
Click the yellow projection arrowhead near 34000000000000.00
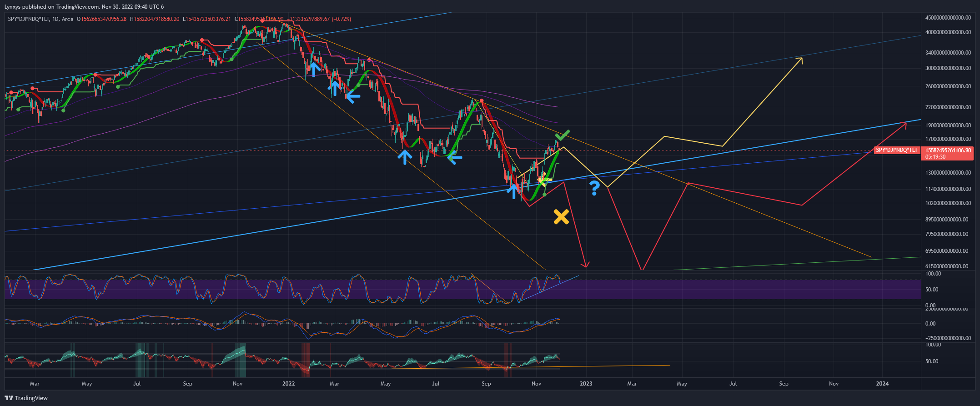point(800,60)
